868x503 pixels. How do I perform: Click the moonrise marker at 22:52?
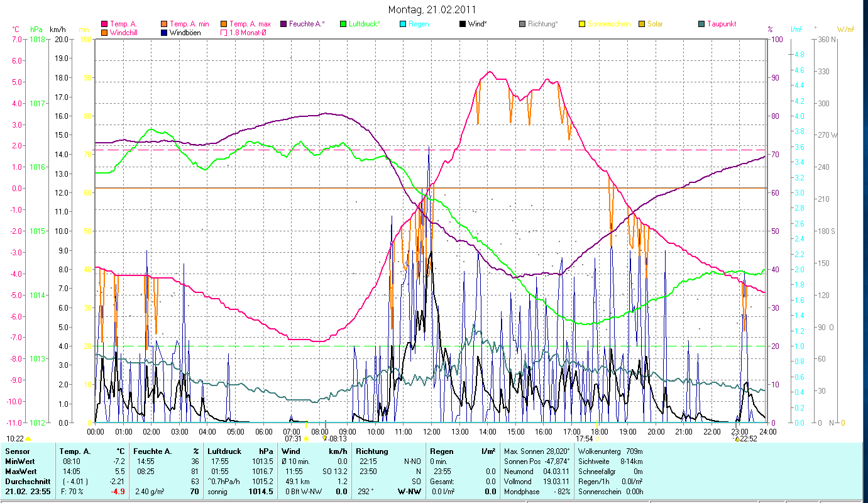[x=737, y=438]
